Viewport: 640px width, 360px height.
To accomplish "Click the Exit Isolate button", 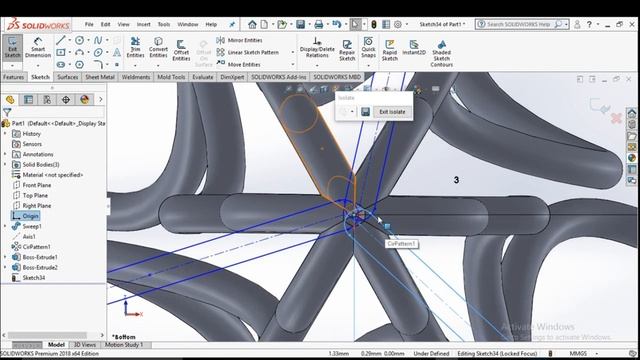I will point(392,112).
